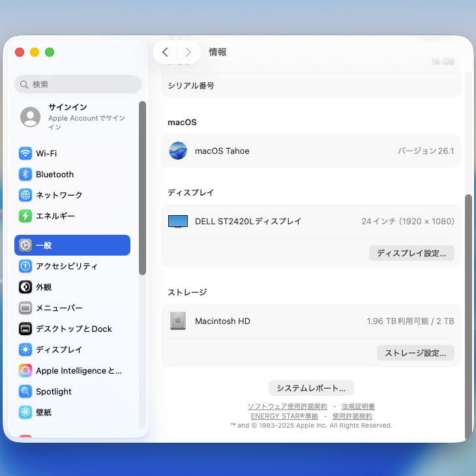This screenshot has width=476, height=476.
Task: Select the 外観 appearance icon
Action: pyautogui.click(x=25, y=287)
